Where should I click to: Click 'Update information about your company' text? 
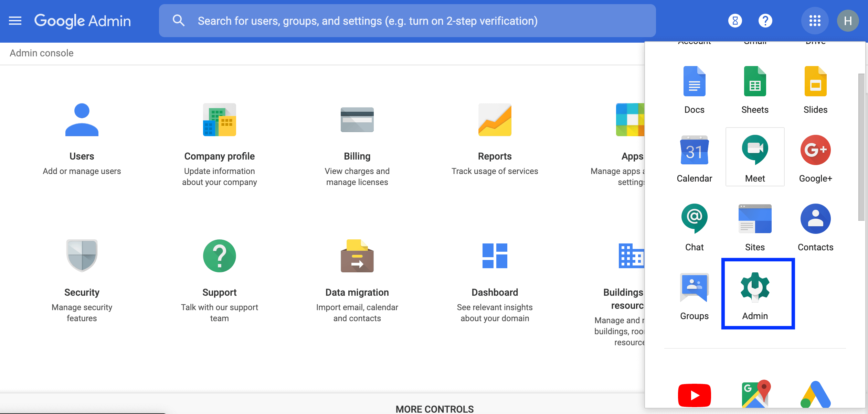pyautogui.click(x=220, y=177)
